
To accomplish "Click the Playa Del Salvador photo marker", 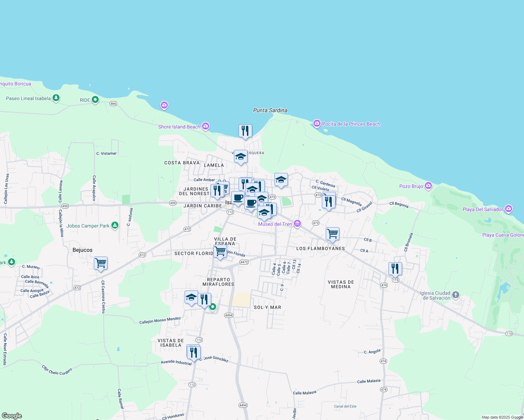I will click(x=509, y=209).
